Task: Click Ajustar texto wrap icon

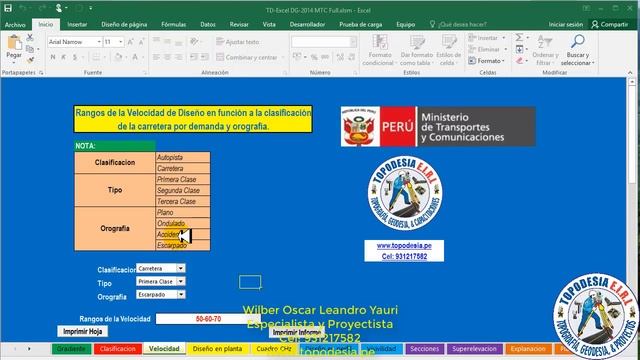Action: 238,42
